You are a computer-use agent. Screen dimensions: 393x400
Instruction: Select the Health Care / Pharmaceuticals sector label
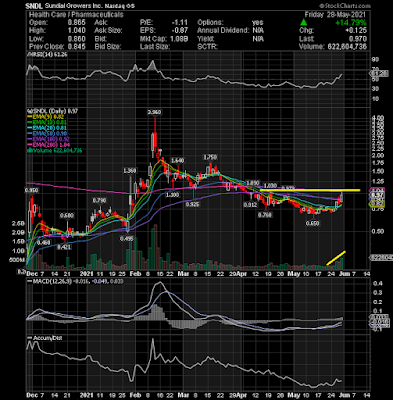(76, 15)
